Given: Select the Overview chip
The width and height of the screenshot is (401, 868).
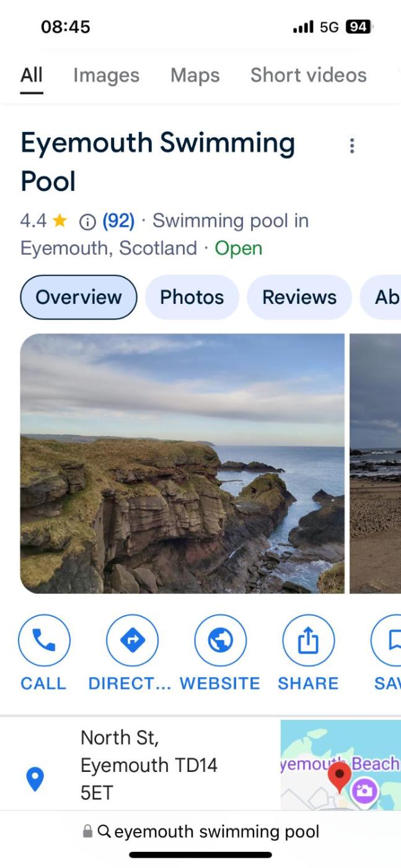Looking at the screenshot, I should tap(79, 297).
